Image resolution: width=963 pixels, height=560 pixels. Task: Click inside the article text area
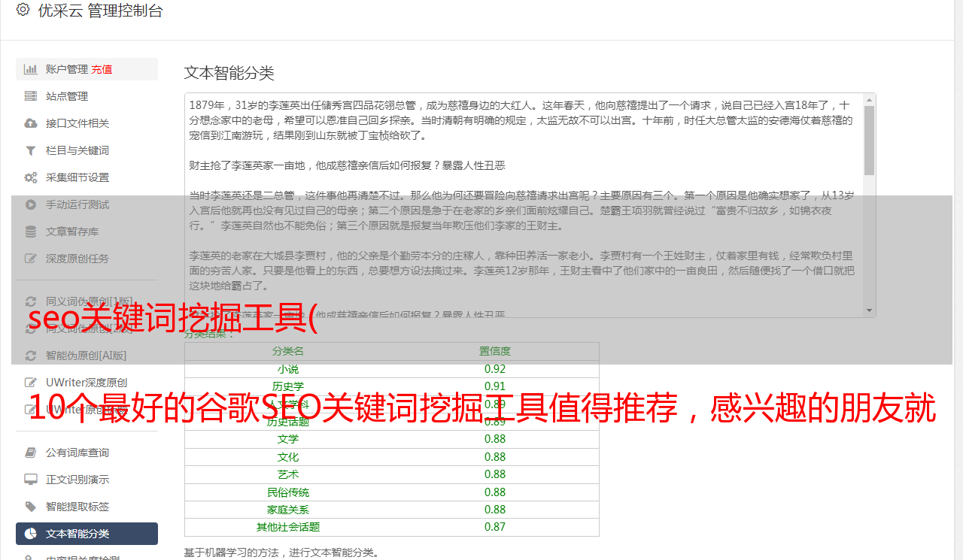coord(523,204)
